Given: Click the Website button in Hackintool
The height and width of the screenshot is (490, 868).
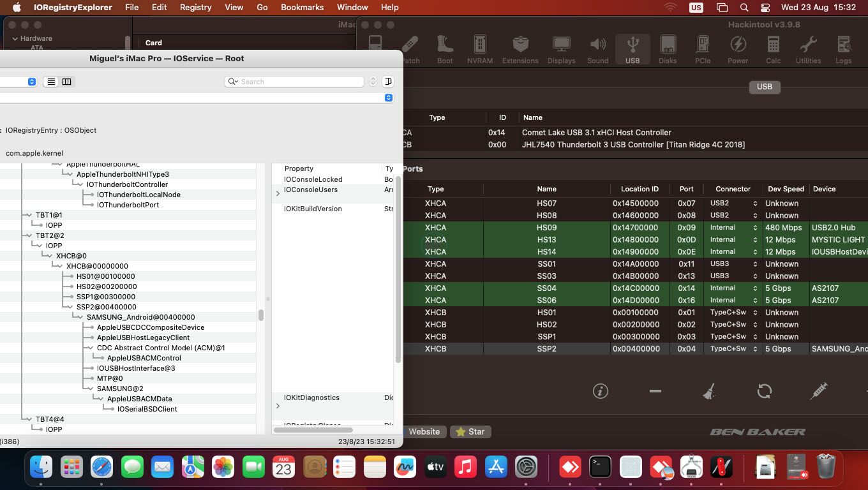Looking at the screenshot, I should (424, 432).
